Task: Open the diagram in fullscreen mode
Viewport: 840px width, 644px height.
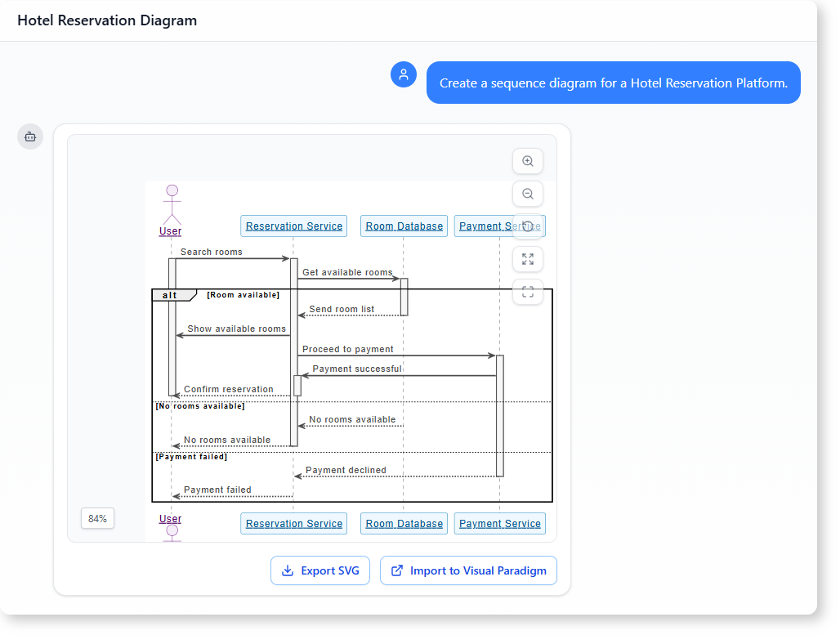Action: click(528, 292)
